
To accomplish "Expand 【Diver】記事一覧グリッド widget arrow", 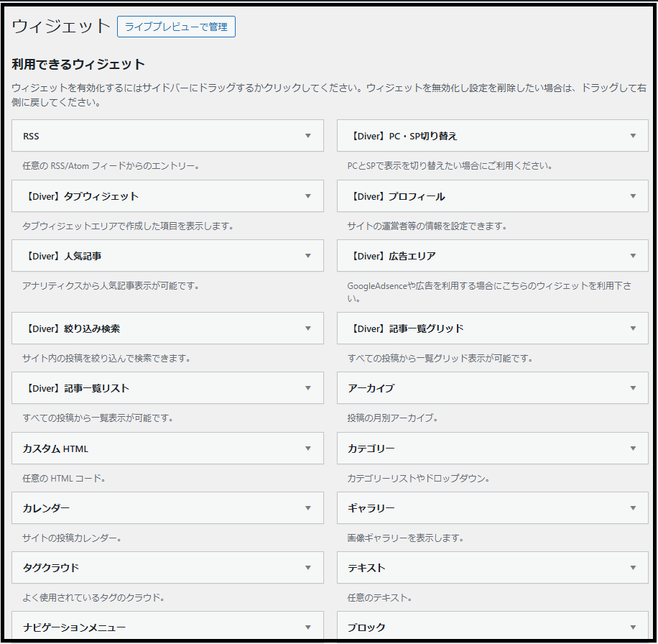I will (633, 328).
